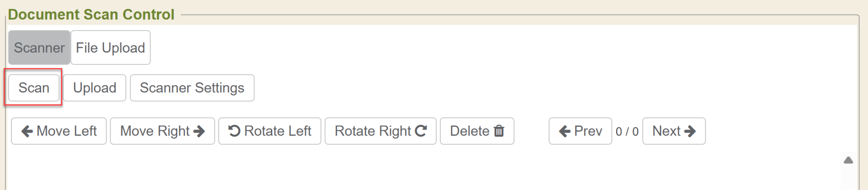Click the scrollbar track below the up arrow
Image resolution: width=868 pixels, height=190 pixels.
click(x=848, y=179)
